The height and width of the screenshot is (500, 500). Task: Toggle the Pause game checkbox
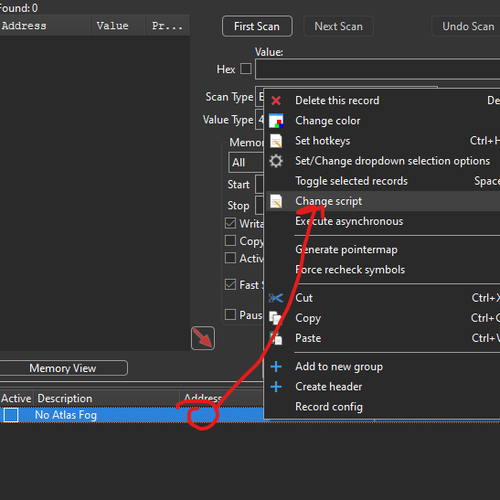(x=230, y=314)
